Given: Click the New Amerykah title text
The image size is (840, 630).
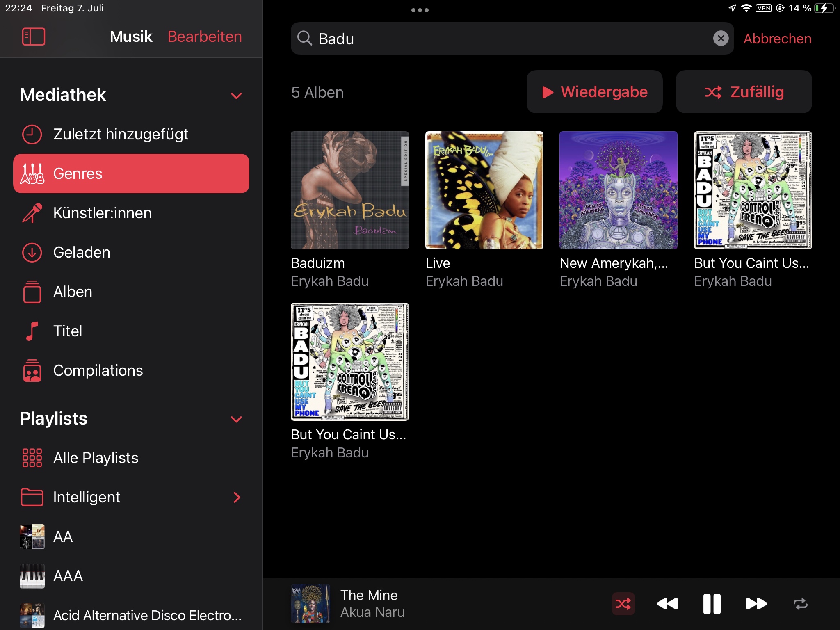Looking at the screenshot, I should tap(614, 263).
